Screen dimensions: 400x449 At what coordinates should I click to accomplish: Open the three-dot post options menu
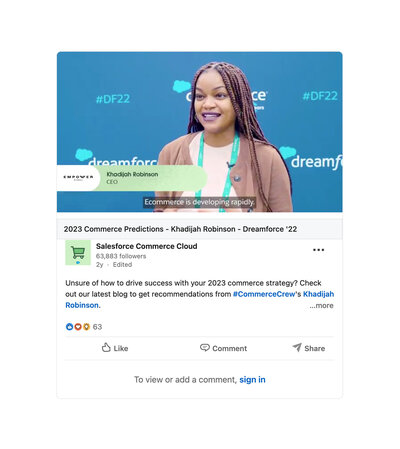coord(318,250)
